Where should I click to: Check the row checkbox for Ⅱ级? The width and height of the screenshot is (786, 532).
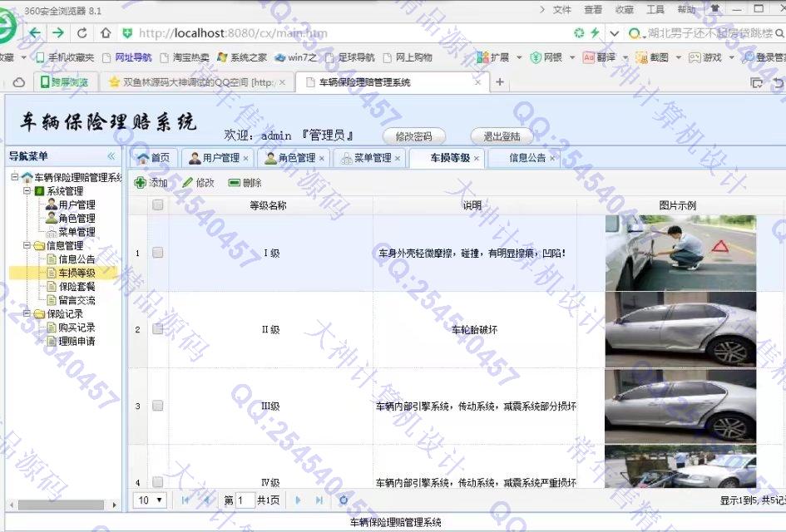157,328
